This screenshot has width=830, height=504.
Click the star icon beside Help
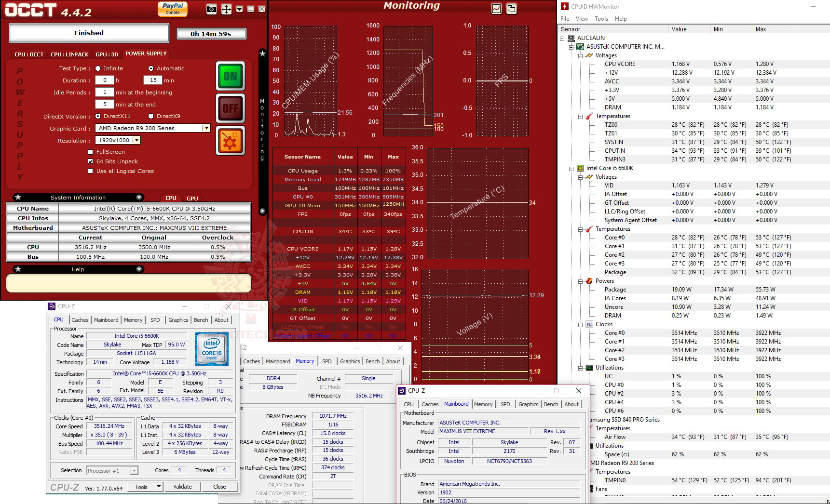pyautogui.click(x=18, y=269)
